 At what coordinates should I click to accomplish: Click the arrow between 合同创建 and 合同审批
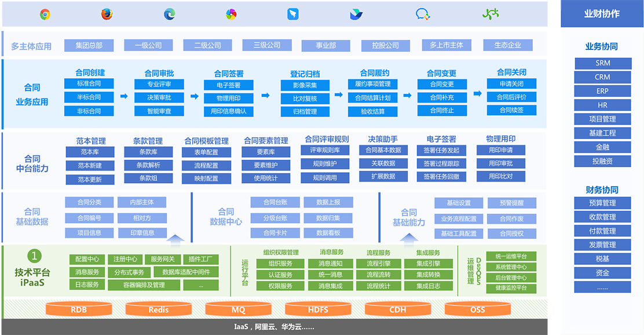coord(123,94)
